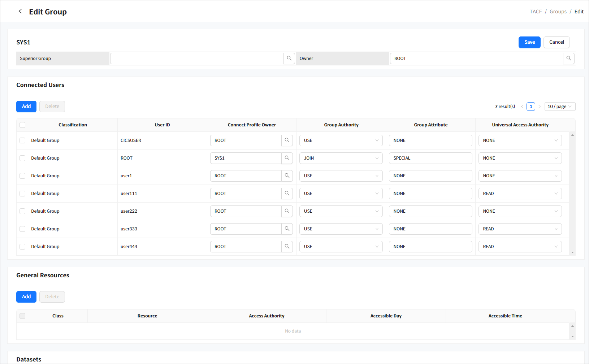Click the Owner field search icon
Image resolution: width=589 pixels, height=364 pixels.
point(568,58)
